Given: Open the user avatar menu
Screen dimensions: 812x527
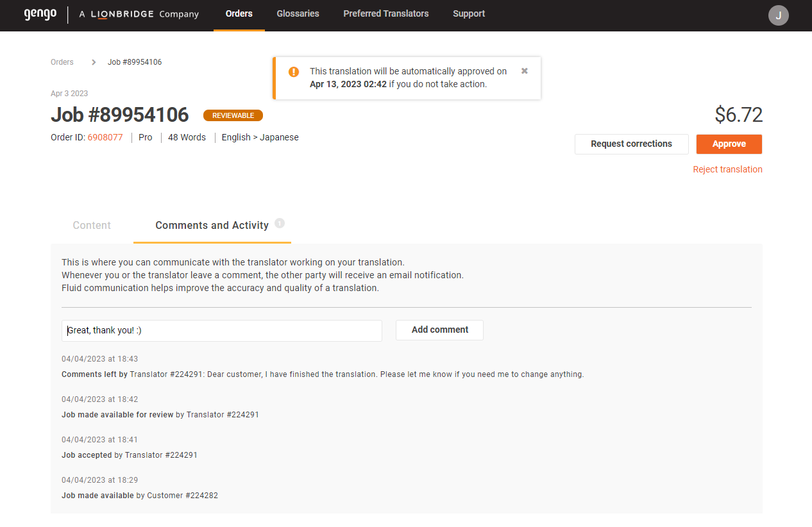Looking at the screenshot, I should (778, 15).
